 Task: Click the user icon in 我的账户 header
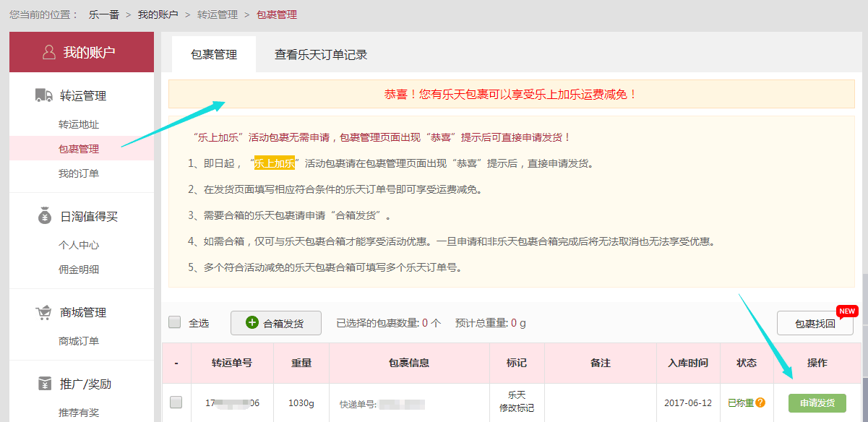coord(49,52)
